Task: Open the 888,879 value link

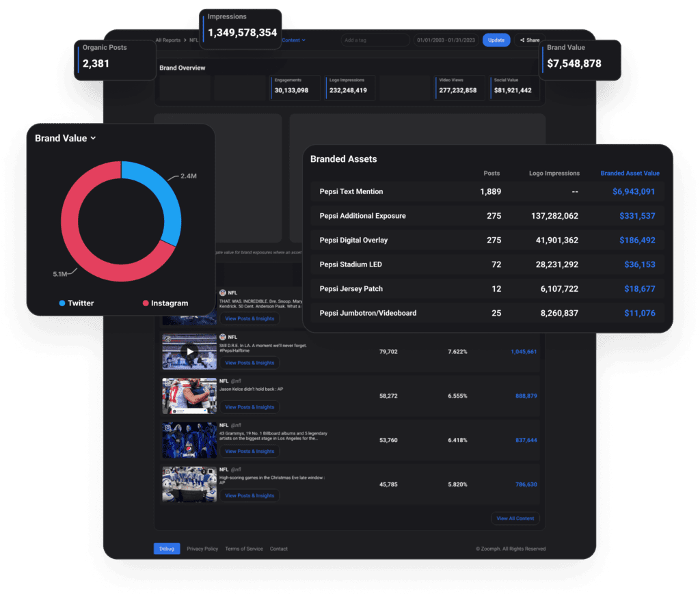Action: (x=526, y=396)
